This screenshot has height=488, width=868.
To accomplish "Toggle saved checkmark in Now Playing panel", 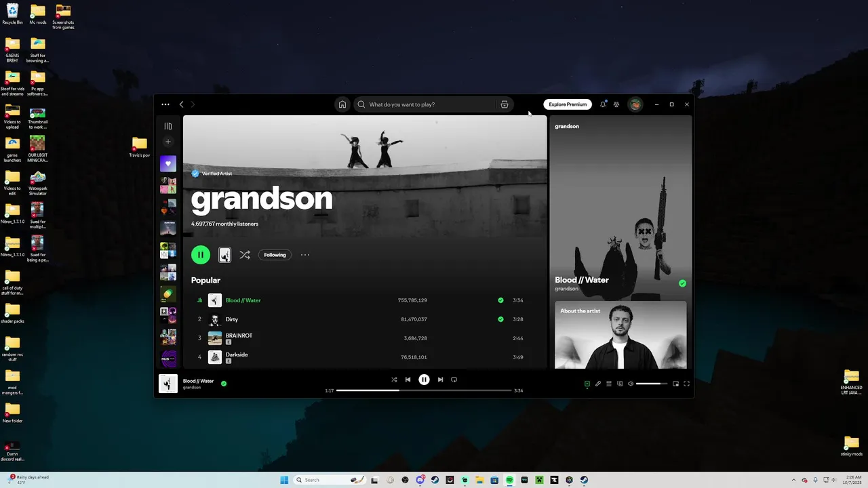I will (x=682, y=283).
